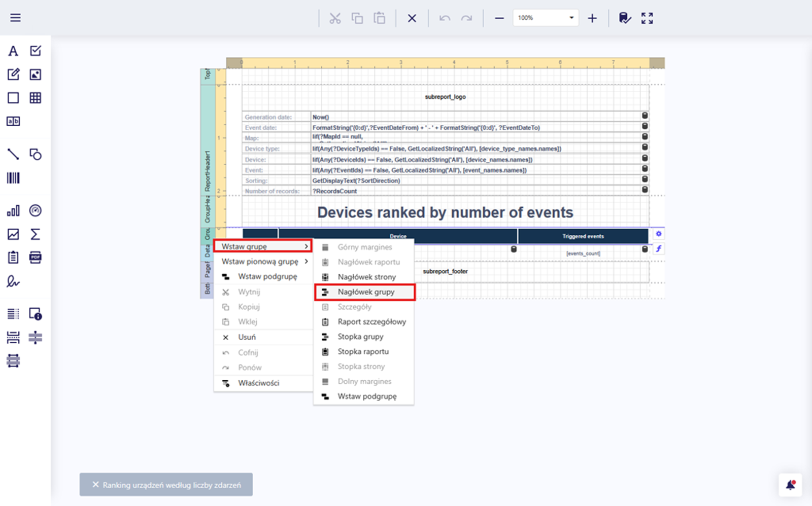Image resolution: width=812 pixels, height=506 pixels.
Task: Click Usuń in the context menu
Action: click(x=247, y=337)
